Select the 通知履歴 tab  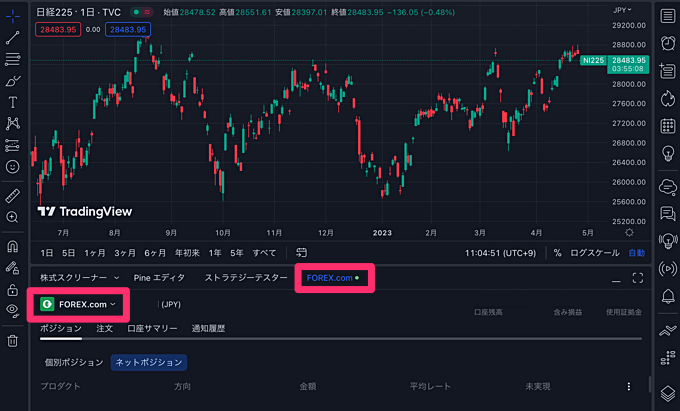pos(208,328)
